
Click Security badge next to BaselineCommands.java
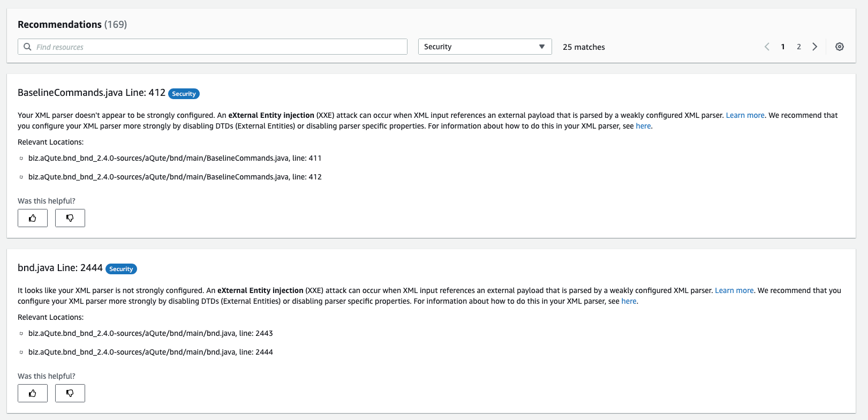pyautogui.click(x=184, y=94)
